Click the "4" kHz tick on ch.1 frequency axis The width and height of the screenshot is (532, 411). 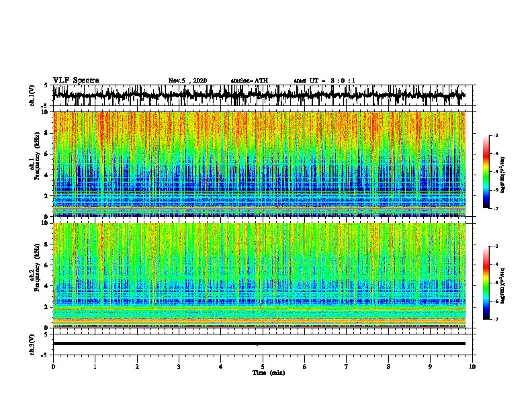46,175
